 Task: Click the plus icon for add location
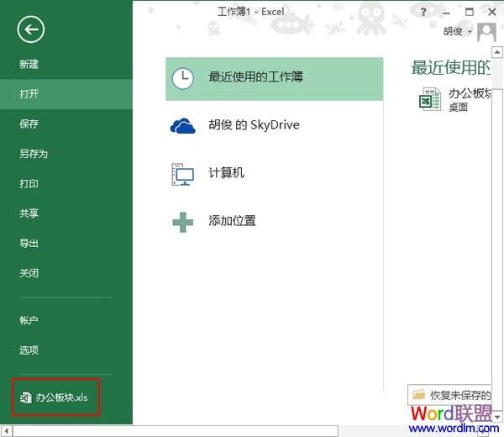coord(183,222)
